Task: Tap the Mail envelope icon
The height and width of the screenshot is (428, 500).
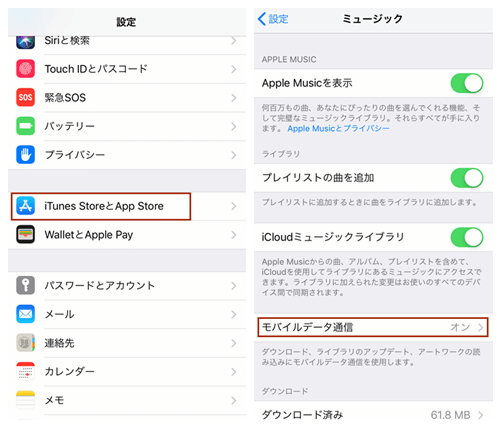Action: coord(25,314)
